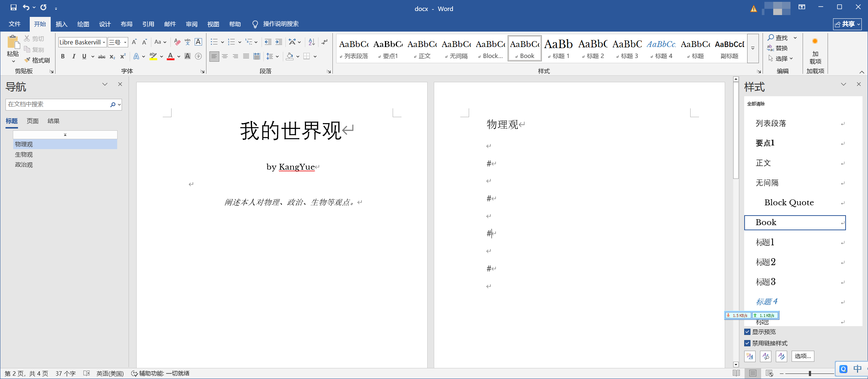Image resolution: width=868 pixels, height=379 pixels.
Task: Open change case Aa dropdown
Action: pyautogui.click(x=160, y=42)
